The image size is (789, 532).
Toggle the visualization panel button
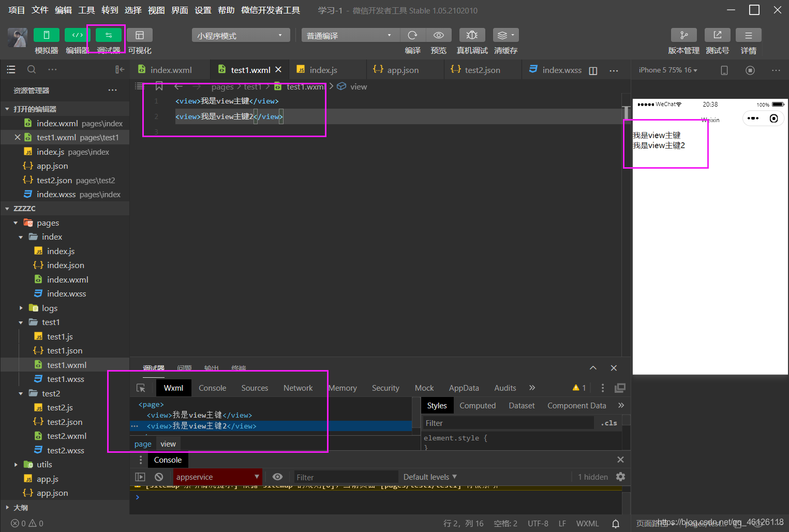coord(139,35)
